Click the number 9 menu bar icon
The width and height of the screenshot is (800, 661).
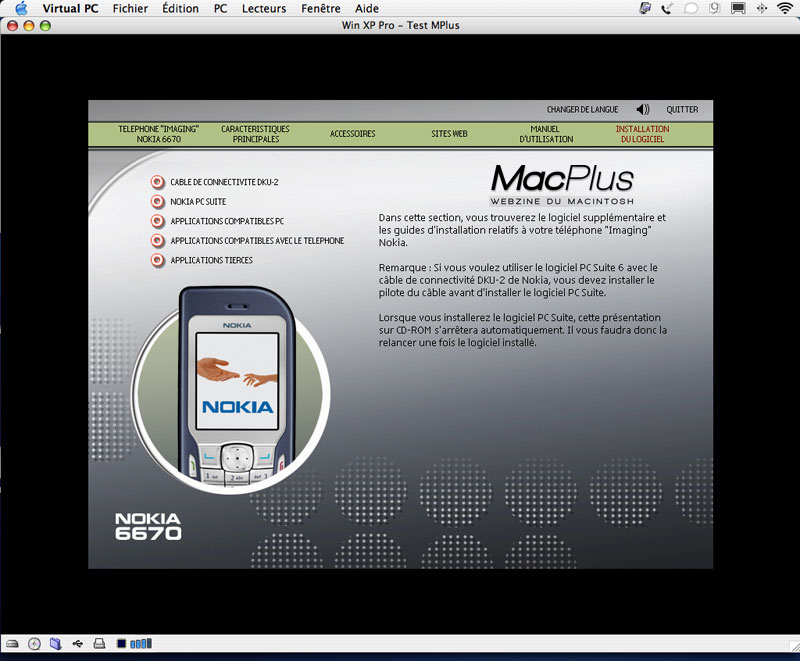click(714, 8)
